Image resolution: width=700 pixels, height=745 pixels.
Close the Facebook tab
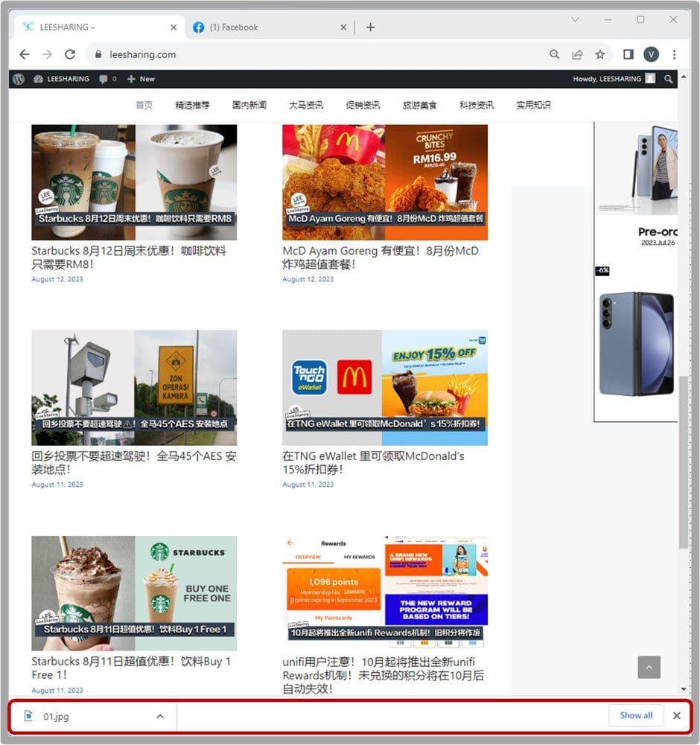point(343,28)
